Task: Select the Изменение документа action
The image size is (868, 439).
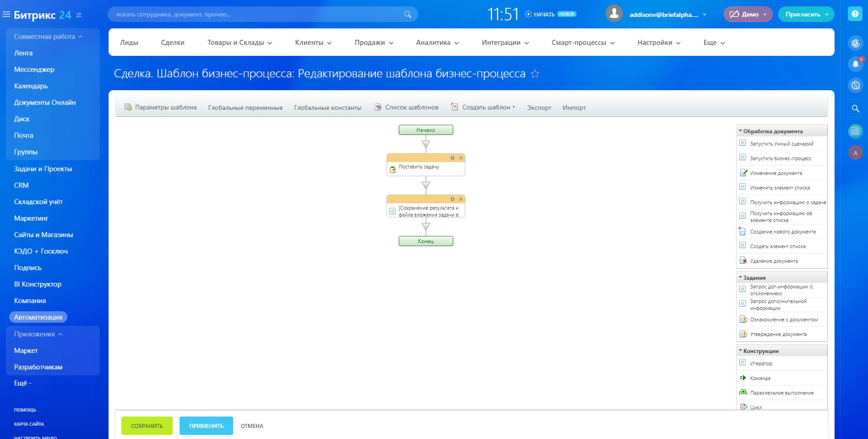Action: pyautogui.click(x=775, y=173)
